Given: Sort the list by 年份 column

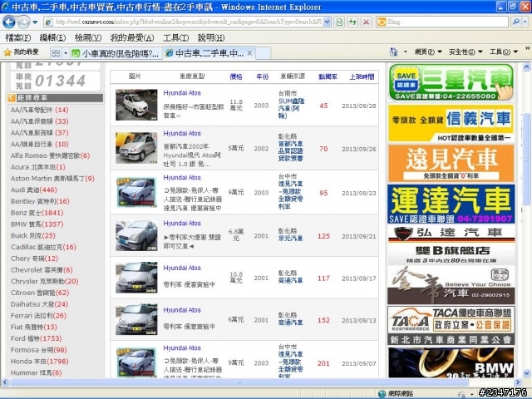Looking at the screenshot, I should pyautogui.click(x=263, y=76).
